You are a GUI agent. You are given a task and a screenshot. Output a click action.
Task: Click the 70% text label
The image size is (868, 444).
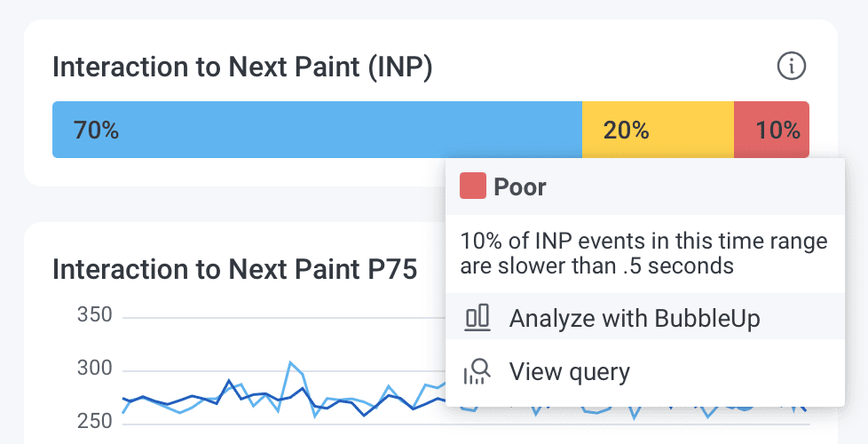point(96,131)
